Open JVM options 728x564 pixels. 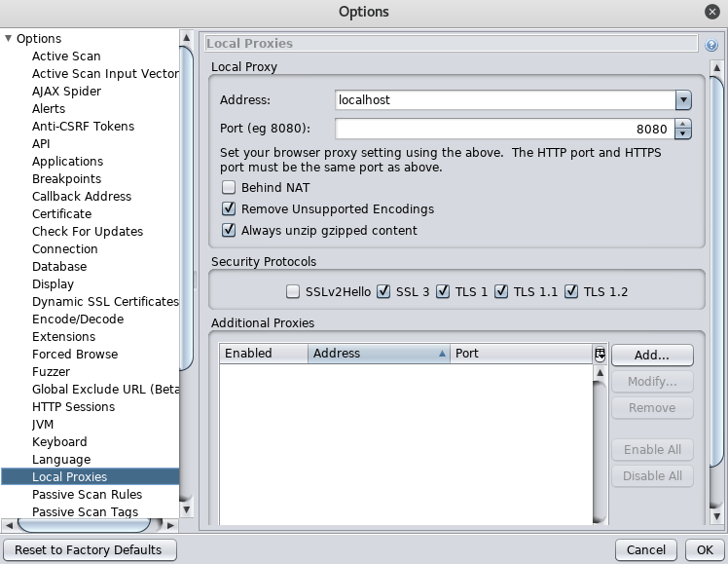43,425
